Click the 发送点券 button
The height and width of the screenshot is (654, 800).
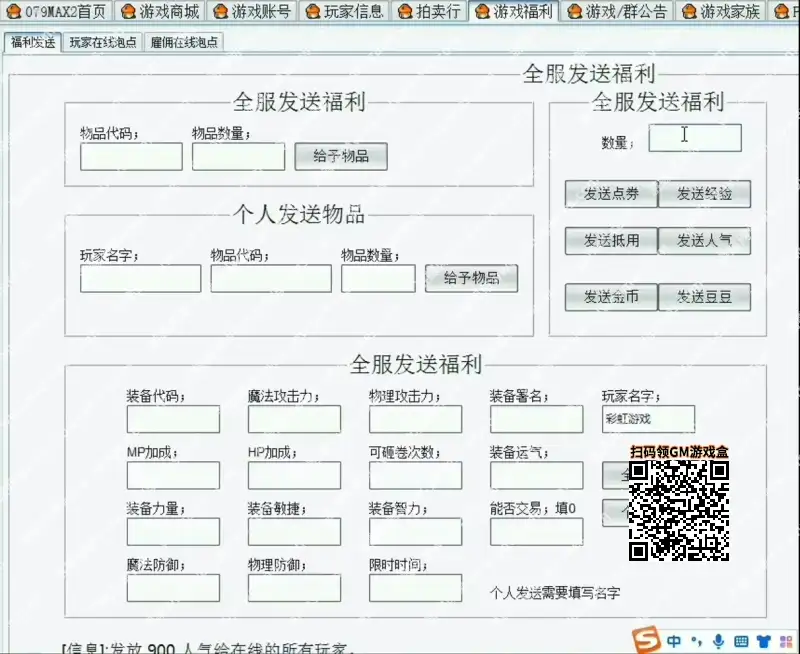611,194
